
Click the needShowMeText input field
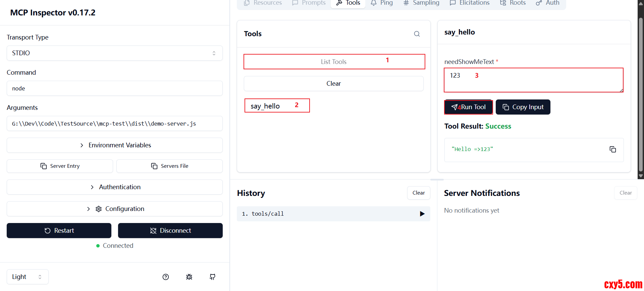tap(533, 80)
